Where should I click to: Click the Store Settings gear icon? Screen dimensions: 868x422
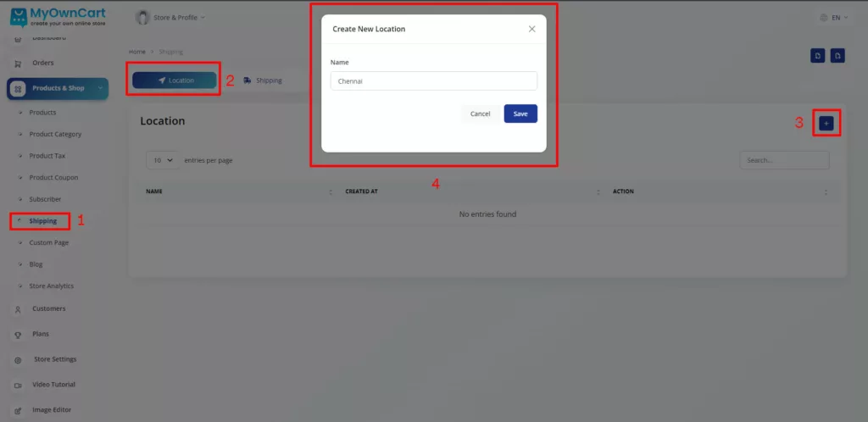click(x=18, y=360)
